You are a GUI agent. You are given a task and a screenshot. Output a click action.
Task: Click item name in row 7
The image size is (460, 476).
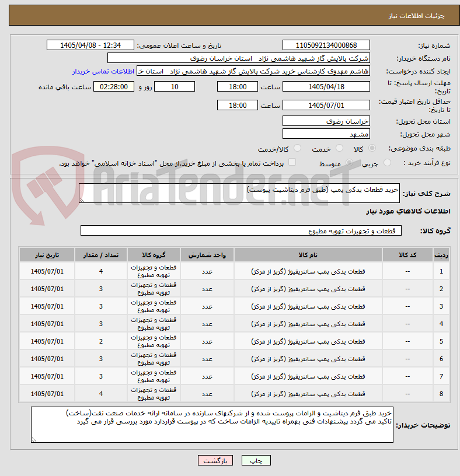pos(308,376)
